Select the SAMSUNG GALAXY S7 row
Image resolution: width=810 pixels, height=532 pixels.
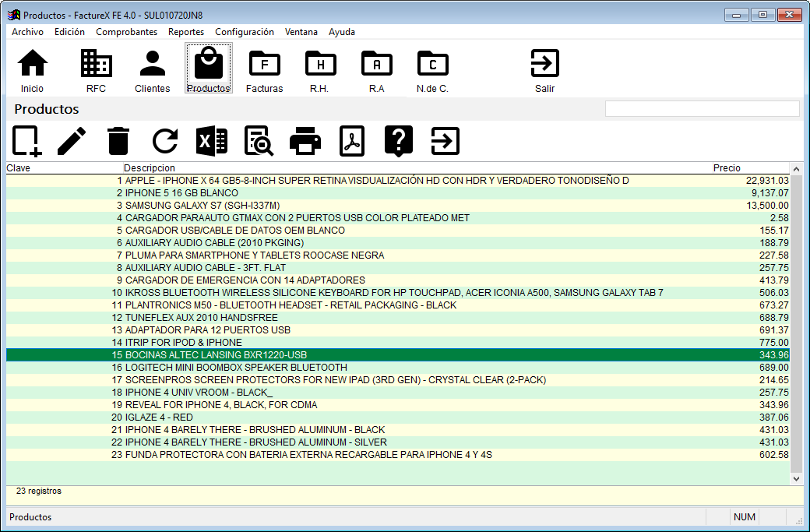click(202, 206)
